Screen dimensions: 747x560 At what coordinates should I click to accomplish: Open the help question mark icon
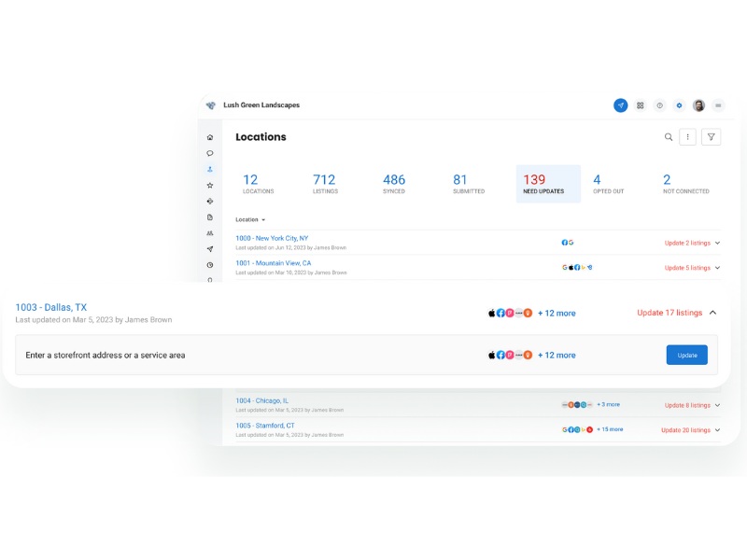(x=659, y=105)
